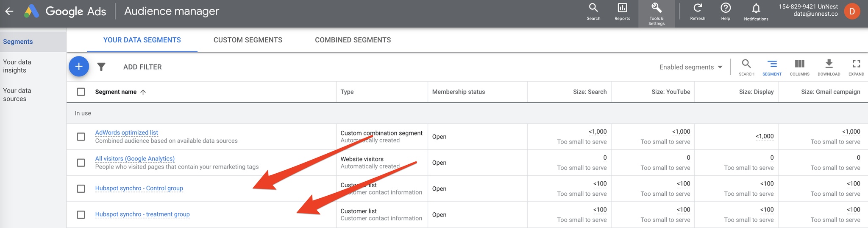Create new segment with blue plus button
Viewport: 868px width, 228px height.
pos(79,67)
